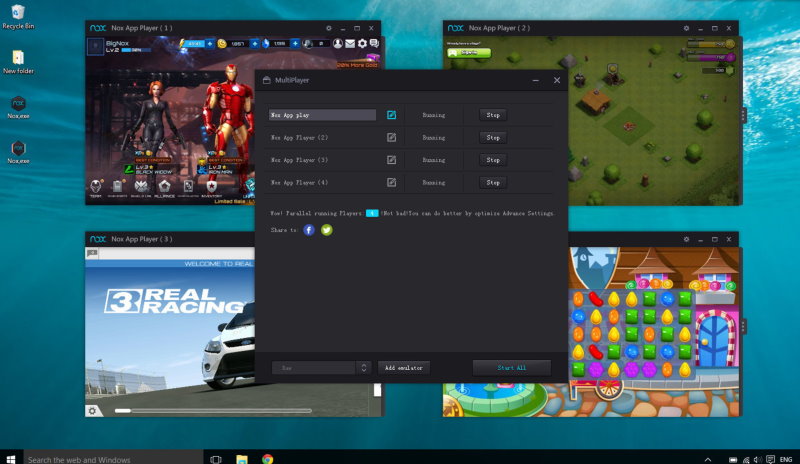Click rename icon for Nox App Player (4)
Screen dimensions: 800x464
(391, 182)
